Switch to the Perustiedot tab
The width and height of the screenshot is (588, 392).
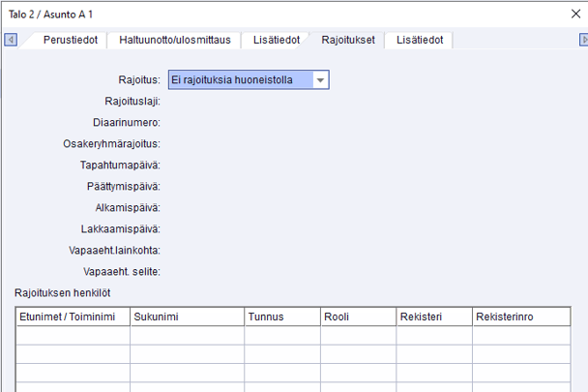click(71, 40)
